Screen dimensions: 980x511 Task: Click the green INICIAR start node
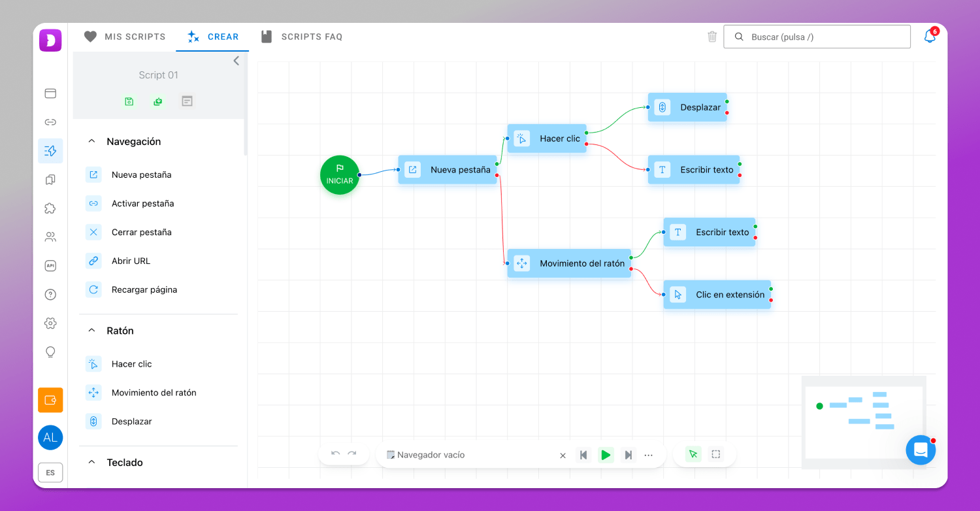click(x=340, y=174)
